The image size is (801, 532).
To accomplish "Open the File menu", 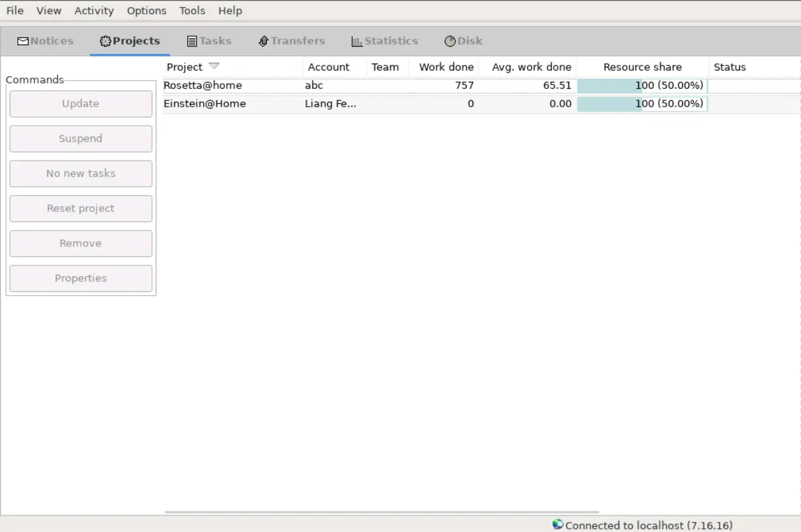I will click(x=15, y=11).
